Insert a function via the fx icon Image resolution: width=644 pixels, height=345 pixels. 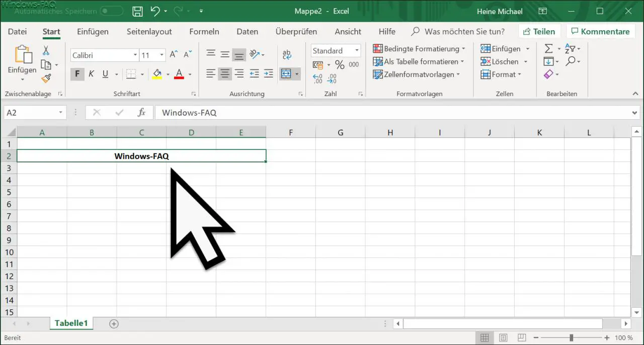coord(141,113)
